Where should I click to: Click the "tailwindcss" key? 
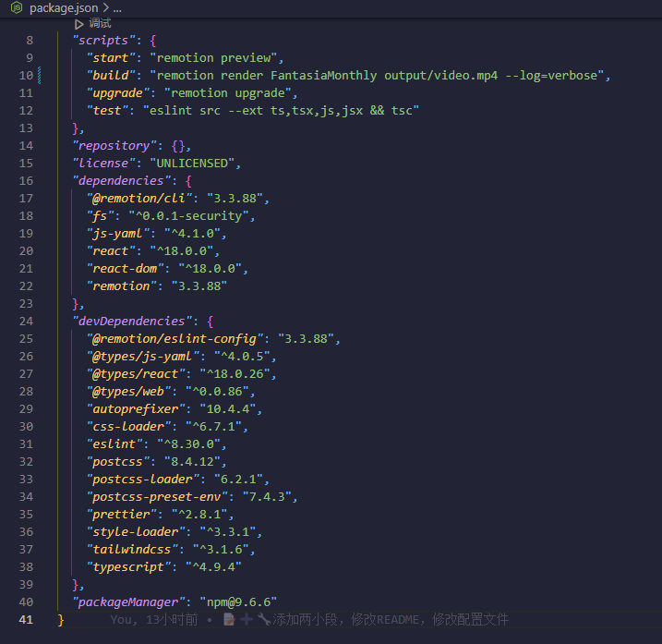pos(132,550)
